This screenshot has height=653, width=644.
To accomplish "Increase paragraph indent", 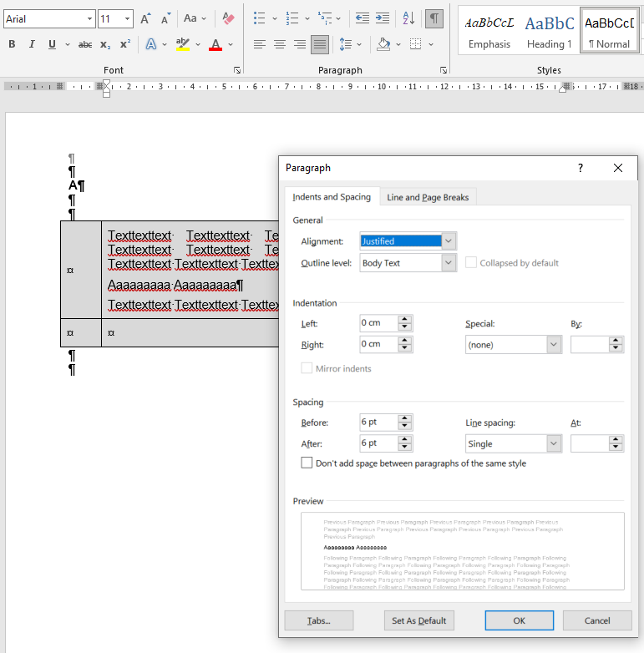I will coord(383,18).
